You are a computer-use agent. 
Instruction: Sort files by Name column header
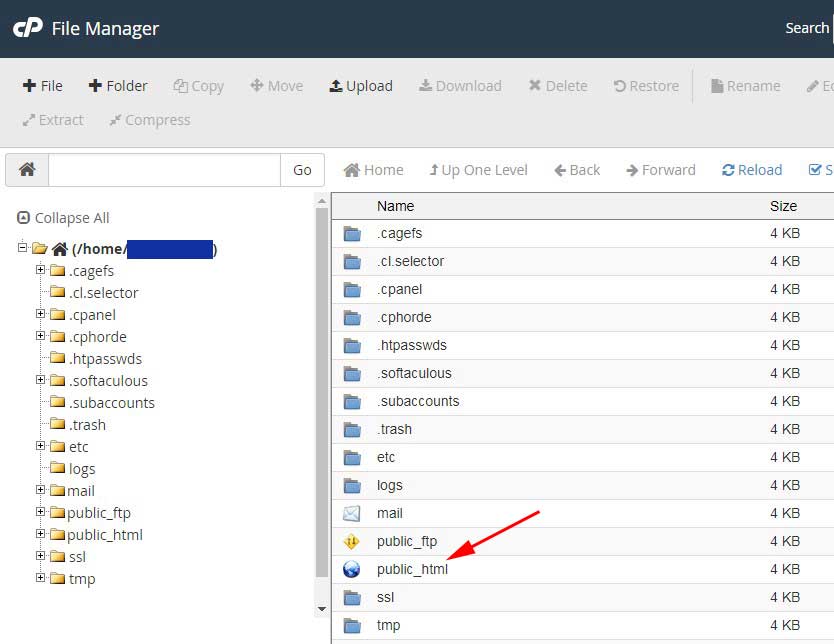(x=395, y=206)
